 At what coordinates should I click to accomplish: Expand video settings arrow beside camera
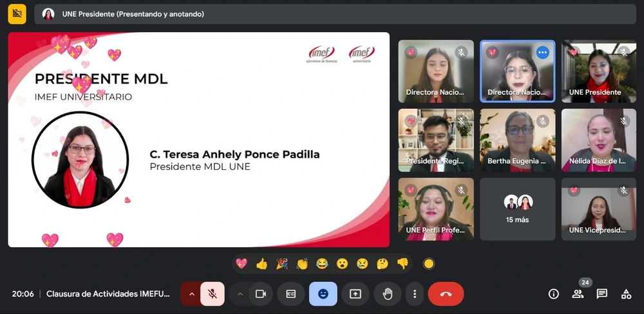pos(240,294)
